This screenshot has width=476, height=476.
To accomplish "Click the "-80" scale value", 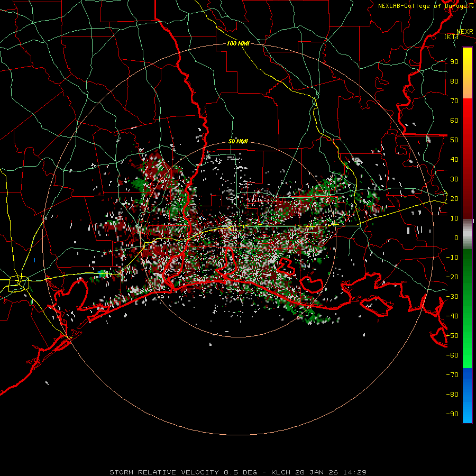I will 452,395.
